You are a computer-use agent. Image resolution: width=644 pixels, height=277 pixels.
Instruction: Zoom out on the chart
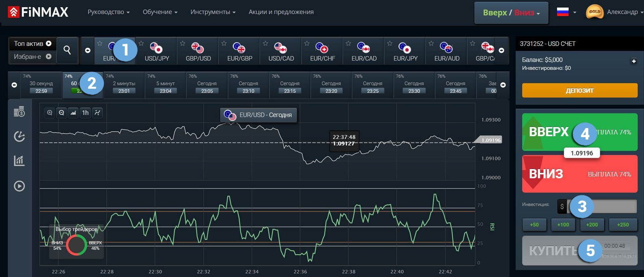(x=61, y=113)
